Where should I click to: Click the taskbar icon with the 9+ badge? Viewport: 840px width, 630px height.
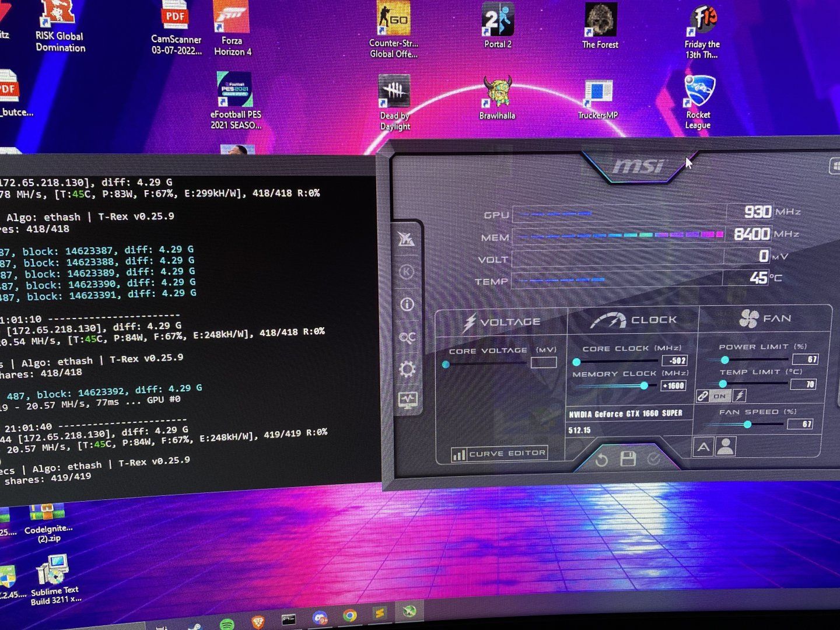[319, 618]
